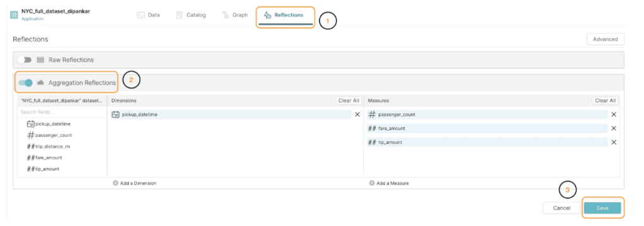Click the Add a Measure plus icon
The width and height of the screenshot is (644, 226).
pos(372,183)
